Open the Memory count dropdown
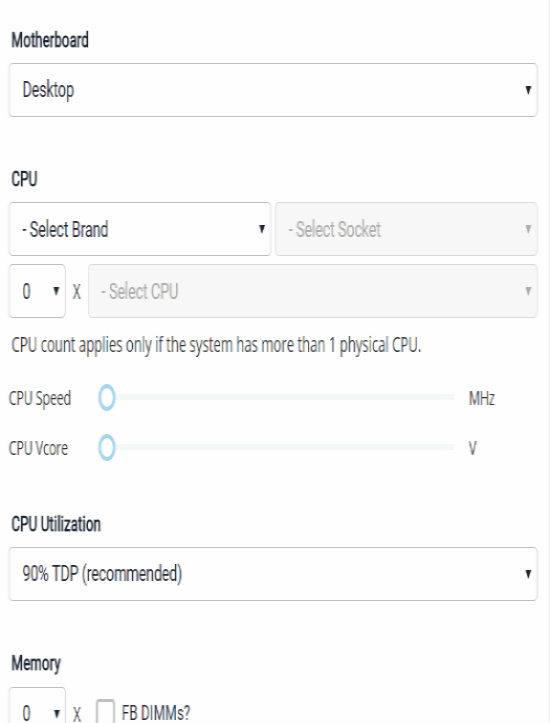Viewport: 550px width, 723px height. click(x=37, y=705)
